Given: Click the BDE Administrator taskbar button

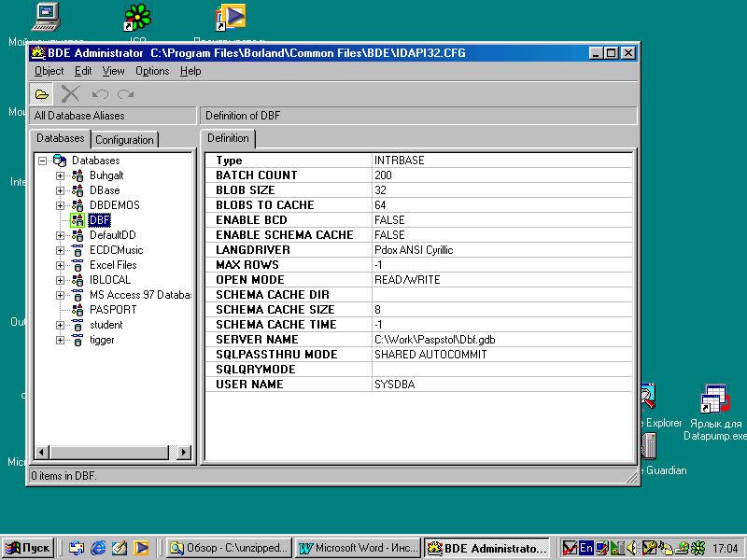Looking at the screenshot, I should click(486, 548).
